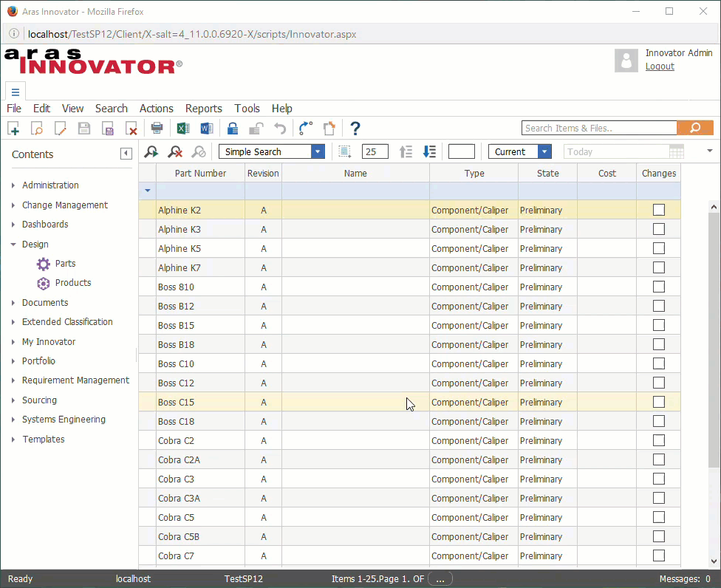This screenshot has height=588, width=721.
Task: Click the Copy/New version icon
Action: pos(329,129)
